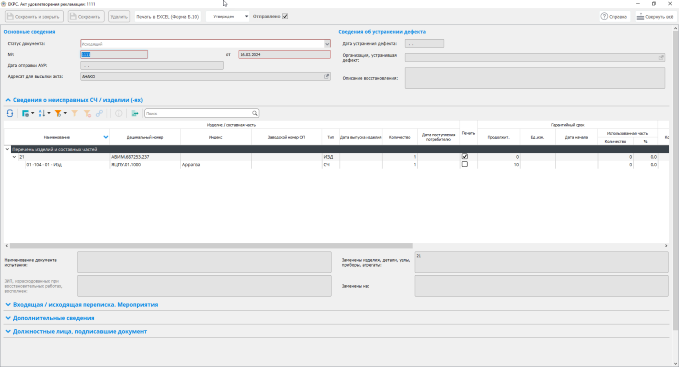Click the 'Дата устранения дефекта' field
Viewport: 679px width, 367px height.
424,44
